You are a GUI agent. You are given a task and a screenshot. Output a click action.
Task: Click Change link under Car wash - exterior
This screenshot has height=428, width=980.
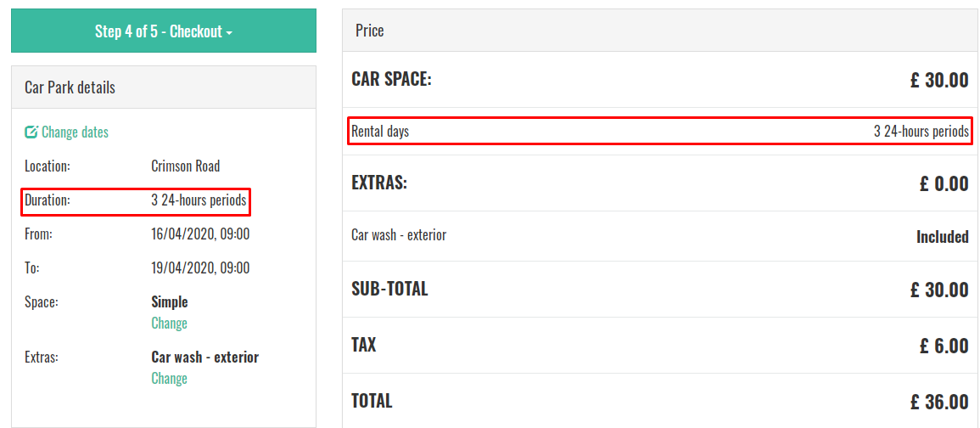(170, 379)
